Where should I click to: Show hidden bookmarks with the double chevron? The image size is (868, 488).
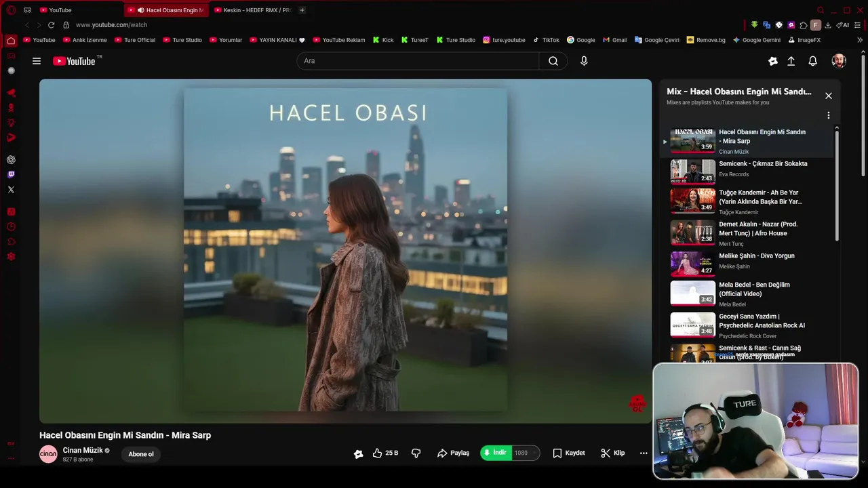(x=860, y=40)
